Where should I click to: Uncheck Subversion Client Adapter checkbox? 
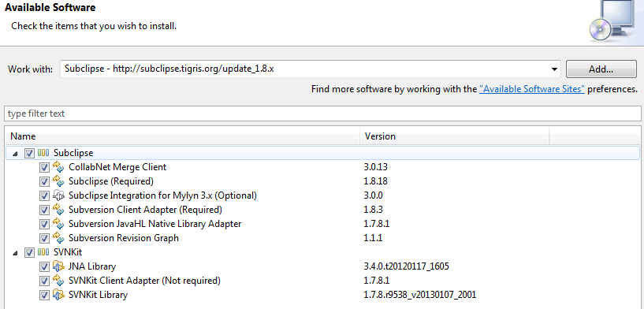(44, 210)
